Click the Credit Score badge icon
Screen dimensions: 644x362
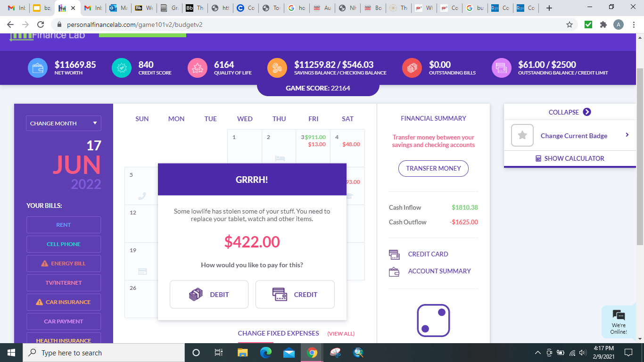click(122, 68)
